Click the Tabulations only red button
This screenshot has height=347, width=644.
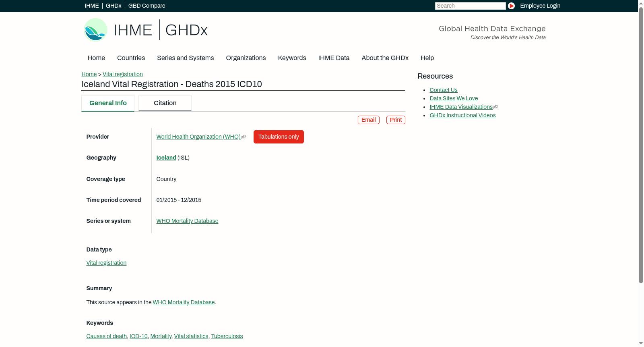pos(279,137)
